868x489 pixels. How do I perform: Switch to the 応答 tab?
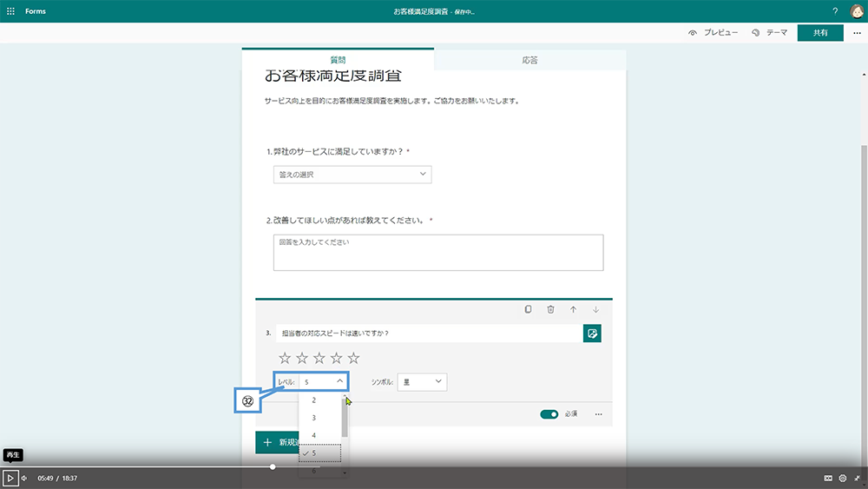529,60
